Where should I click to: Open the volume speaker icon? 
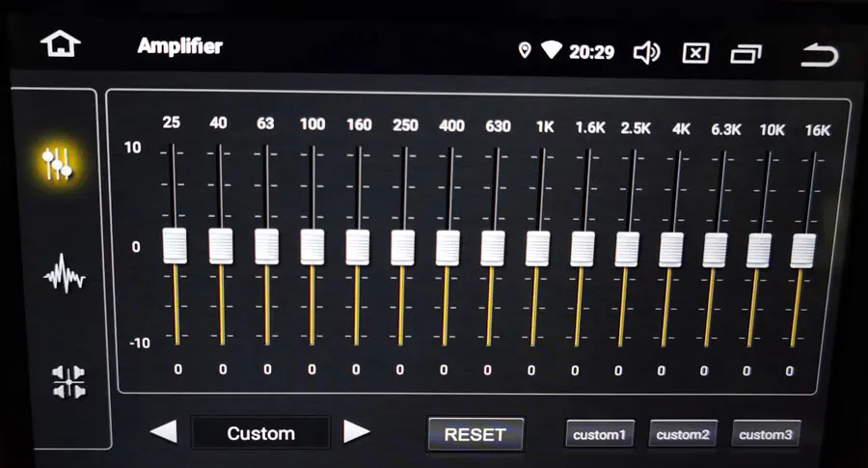click(646, 53)
